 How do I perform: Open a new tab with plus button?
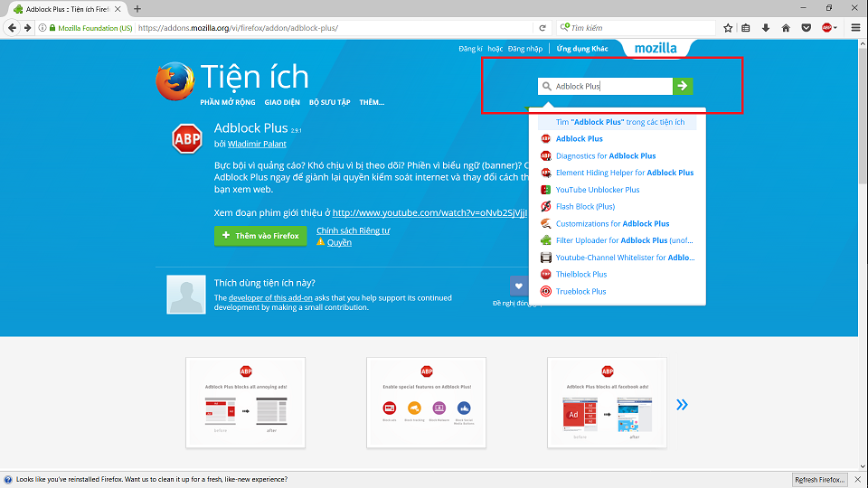tap(137, 9)
